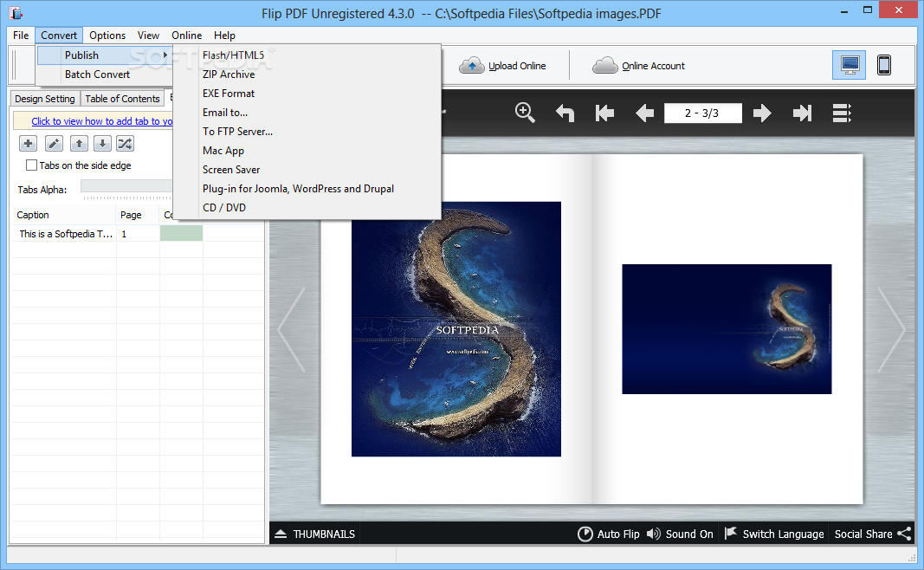Image resolution: width=924 pixels, height=570 pixels.
Task: Go to previous page arrow
Action: (x=644, y=113)
